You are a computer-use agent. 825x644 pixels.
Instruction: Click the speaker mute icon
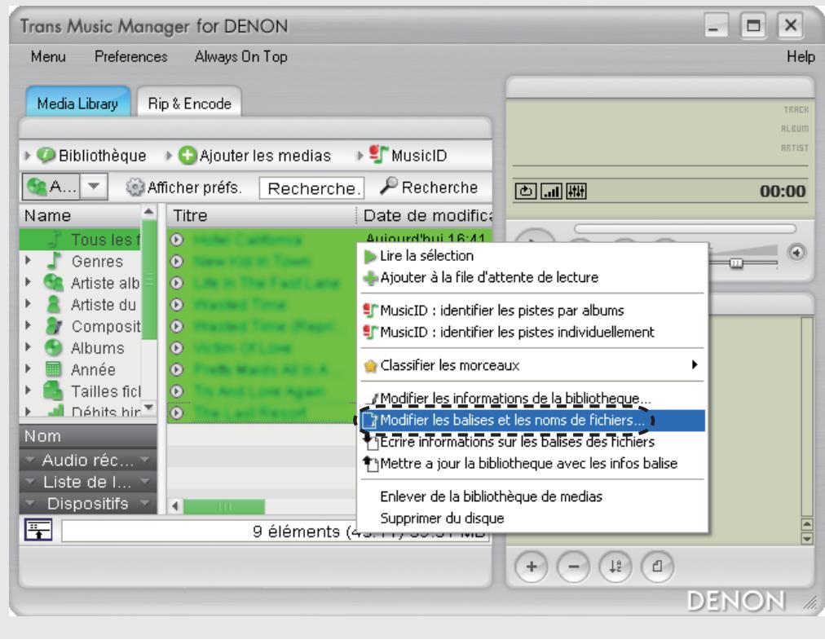coord(796,253)
